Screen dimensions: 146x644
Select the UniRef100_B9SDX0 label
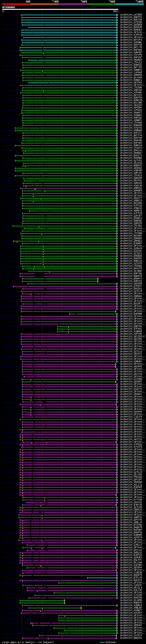(x=131, y=289)
